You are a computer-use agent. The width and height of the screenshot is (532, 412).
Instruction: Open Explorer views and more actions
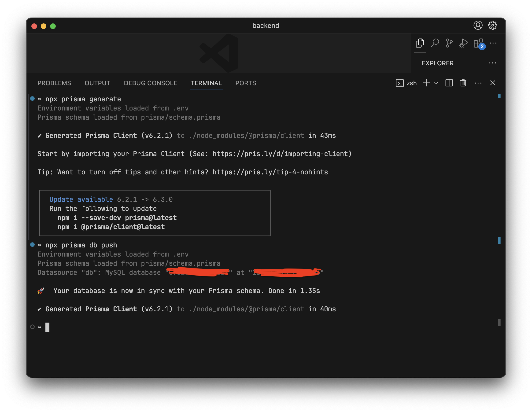click(492, 63)
